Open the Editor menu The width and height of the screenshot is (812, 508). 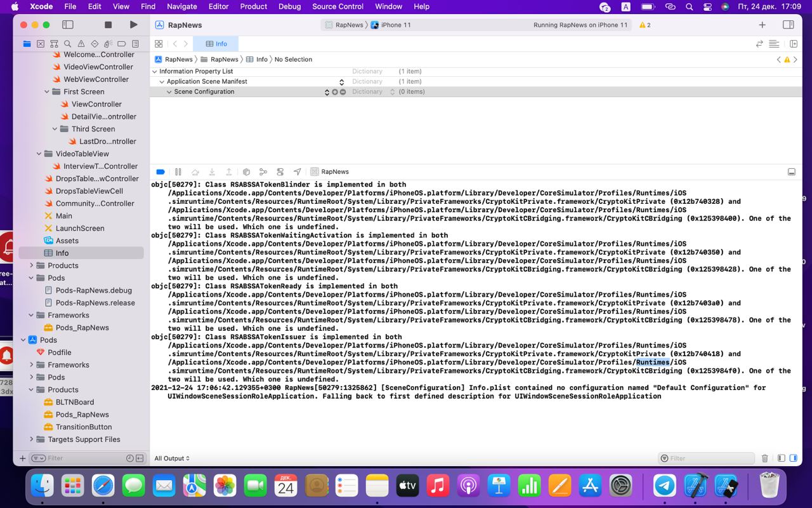point(218,6)
